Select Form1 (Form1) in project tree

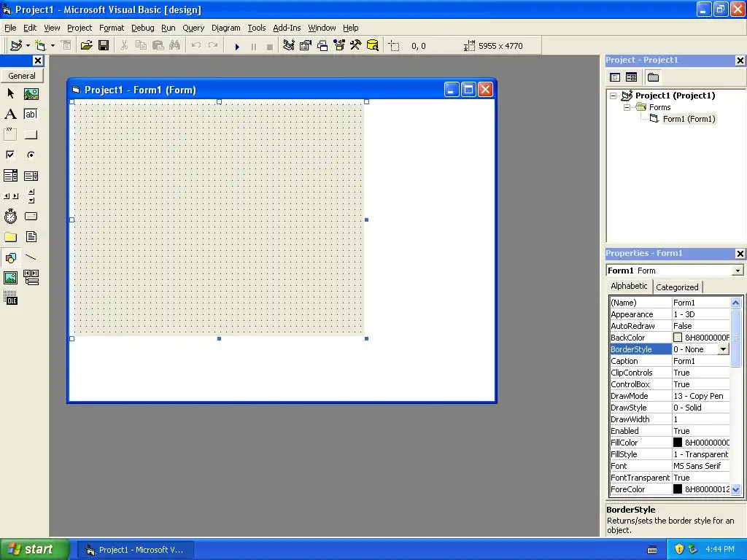pyautogui.click(x=689, y=119)
